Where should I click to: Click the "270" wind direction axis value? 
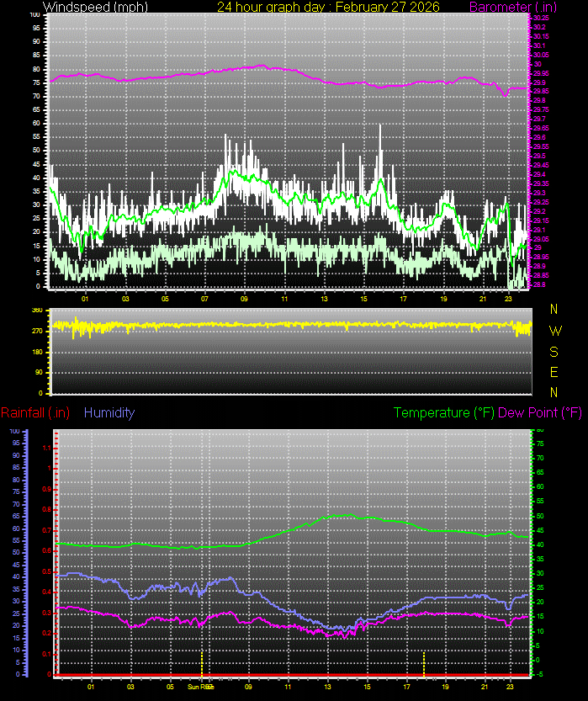(38, 332)
